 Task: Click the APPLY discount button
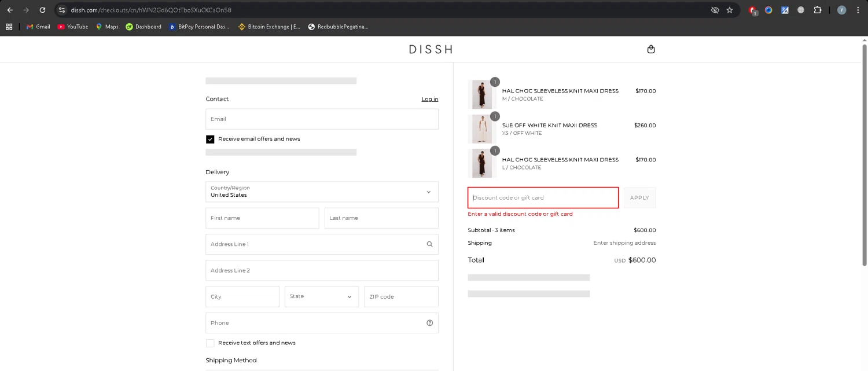pyautogui.click(x=639, y=197)
